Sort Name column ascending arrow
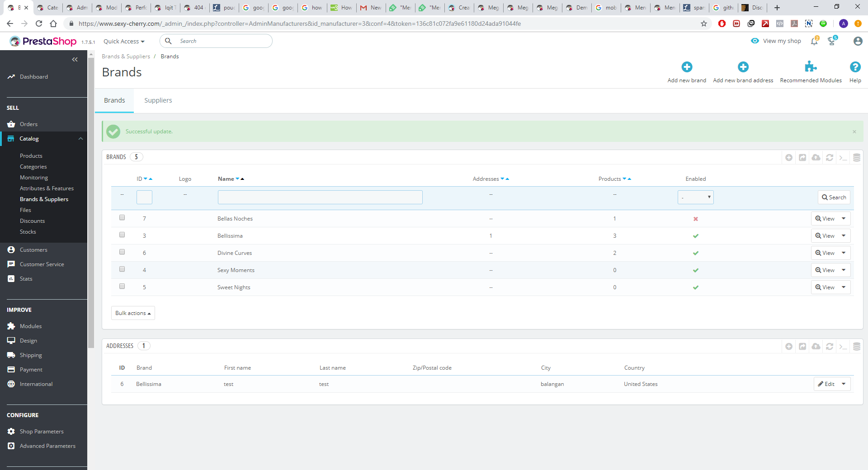The image size is (868, 470). click(x=242, y=179)
